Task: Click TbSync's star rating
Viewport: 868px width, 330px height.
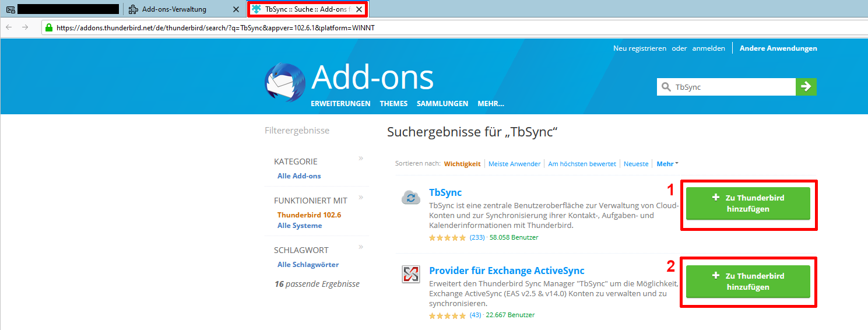Action: (x=448, y=238)
